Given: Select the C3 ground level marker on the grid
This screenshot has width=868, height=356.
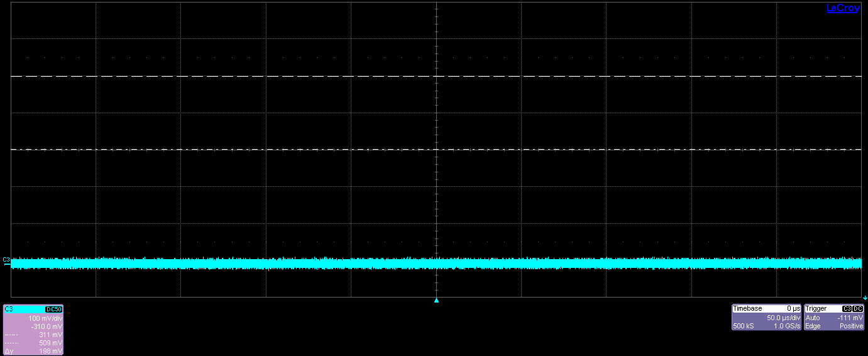Looking at the screenshot, I should coord(7,260).
